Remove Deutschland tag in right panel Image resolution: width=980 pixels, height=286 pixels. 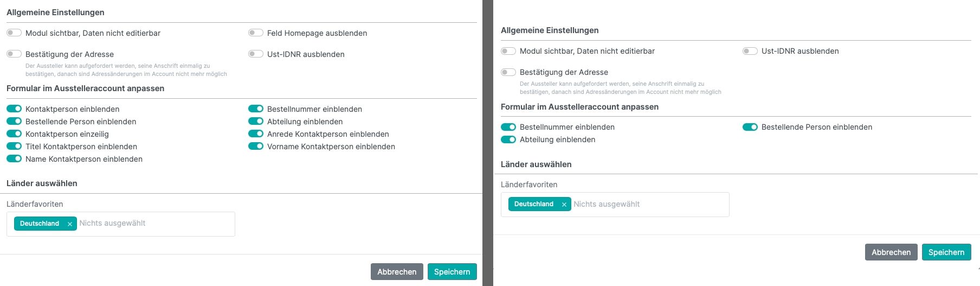tap(564, 205)
